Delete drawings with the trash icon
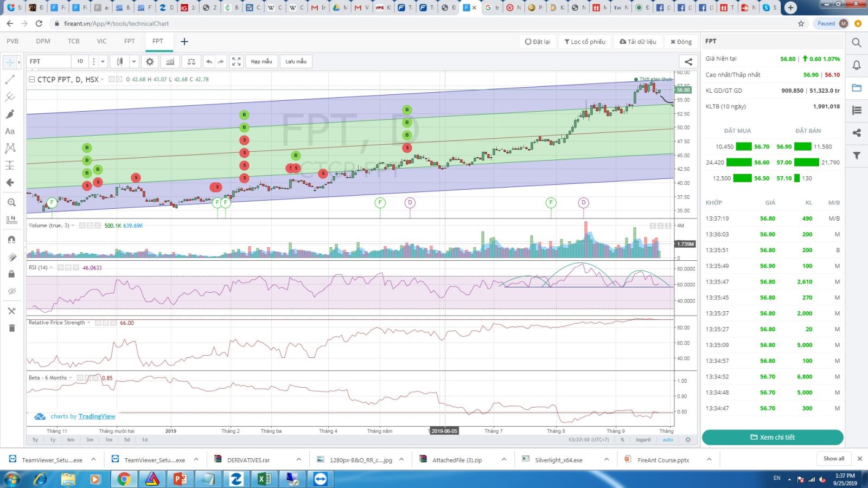Viewport: 868px width, 488px height. tap(11, 328)
